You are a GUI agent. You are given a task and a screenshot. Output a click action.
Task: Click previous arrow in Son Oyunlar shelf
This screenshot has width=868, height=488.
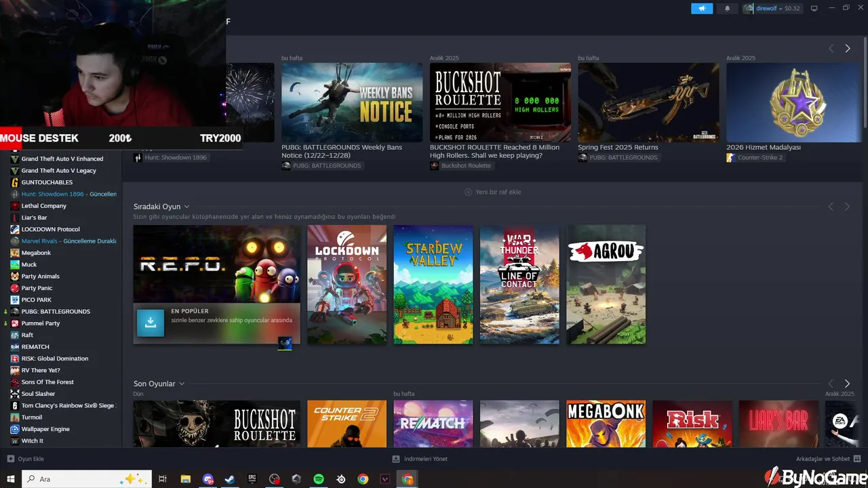point(831,384)
